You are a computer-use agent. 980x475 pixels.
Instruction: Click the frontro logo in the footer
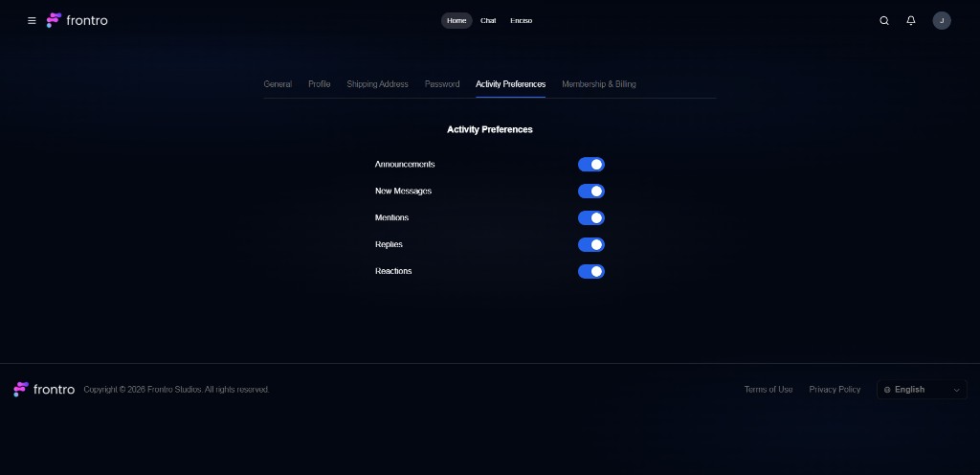pos(44,390)
